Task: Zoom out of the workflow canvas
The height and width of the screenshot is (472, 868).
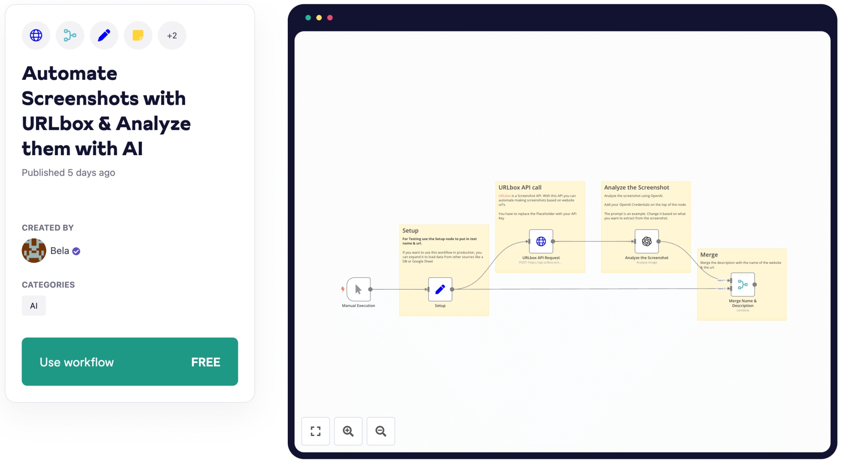Action: pyautogui.click(x=381, y=431)
